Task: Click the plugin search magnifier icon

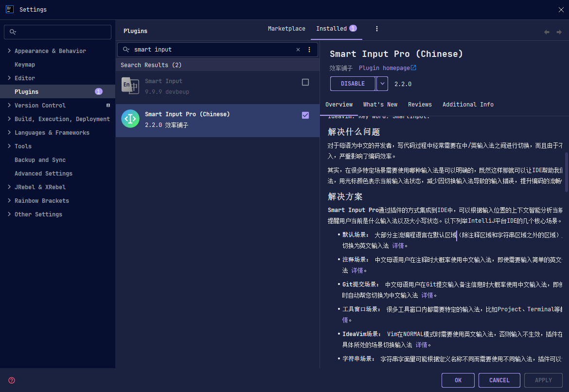Action: [x=126, y=49]
